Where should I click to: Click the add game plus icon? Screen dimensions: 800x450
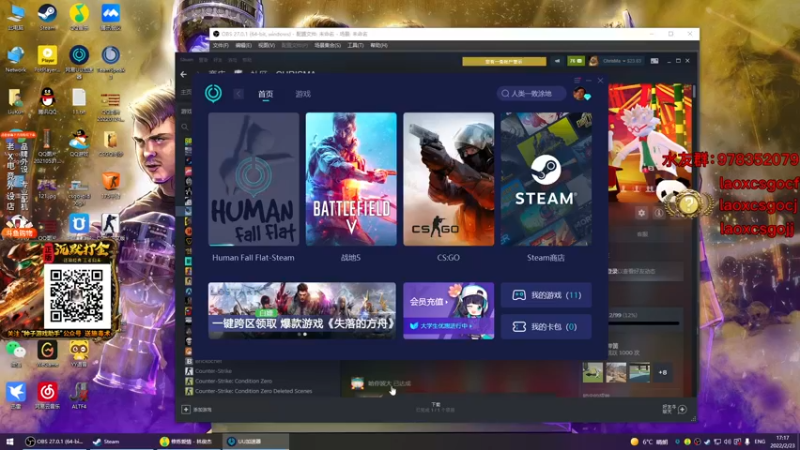click(x=186, y=409)
